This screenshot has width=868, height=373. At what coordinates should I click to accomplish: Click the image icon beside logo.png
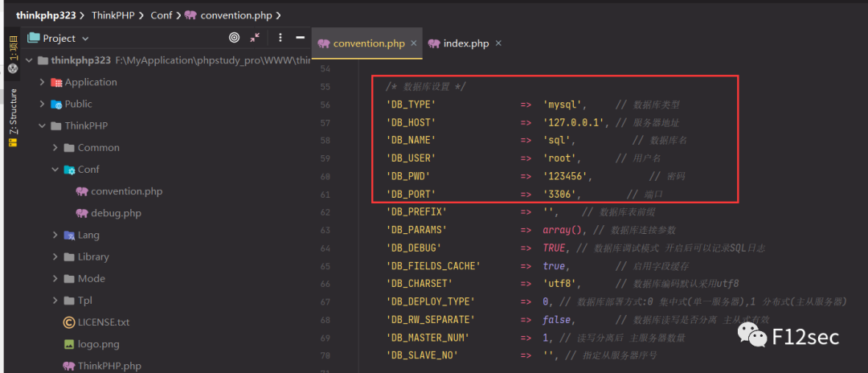[69, 344]
